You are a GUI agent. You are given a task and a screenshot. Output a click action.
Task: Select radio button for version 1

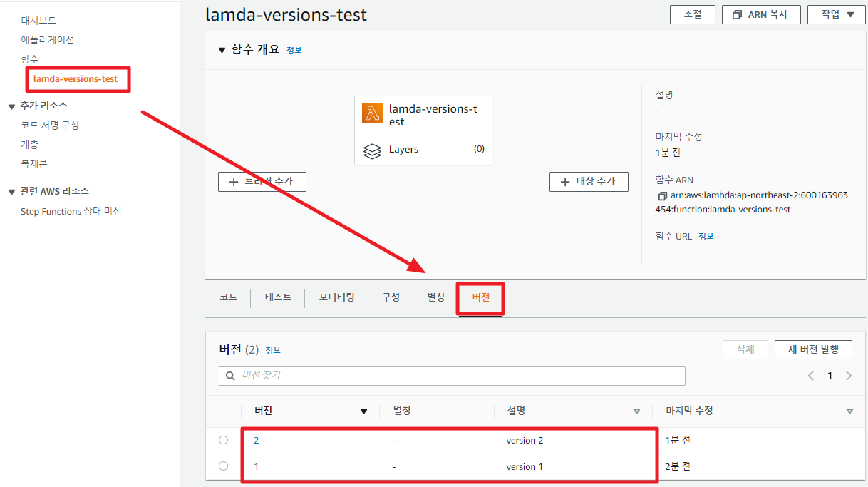point(224,466)
